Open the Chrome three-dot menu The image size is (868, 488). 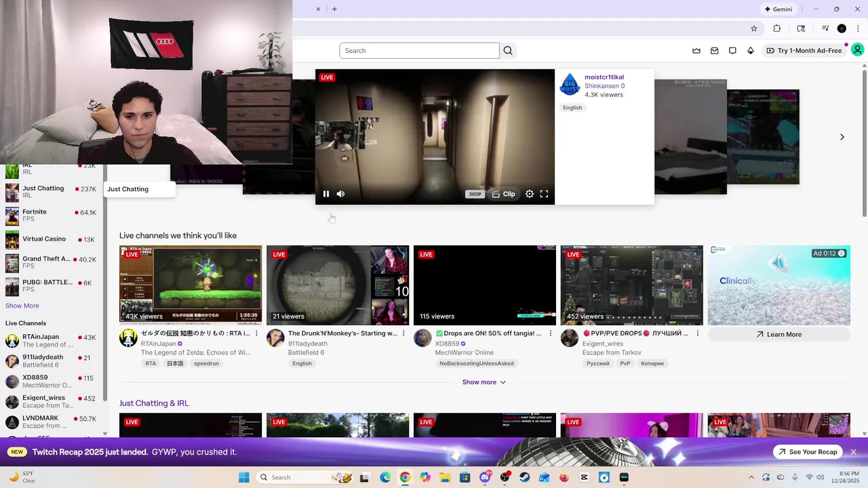coord(858,28)
